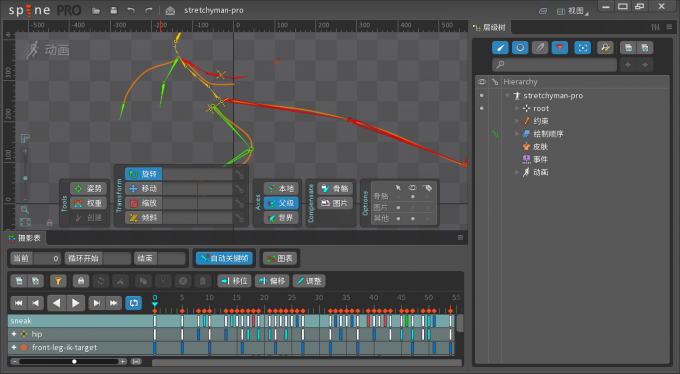
Task: Toggle bones filter in hierarchy tree
Action: click(500, 48)
